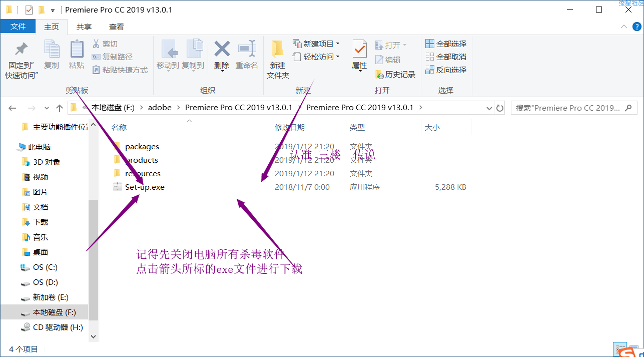Switch to the View (查看) tab

point(117,27)
